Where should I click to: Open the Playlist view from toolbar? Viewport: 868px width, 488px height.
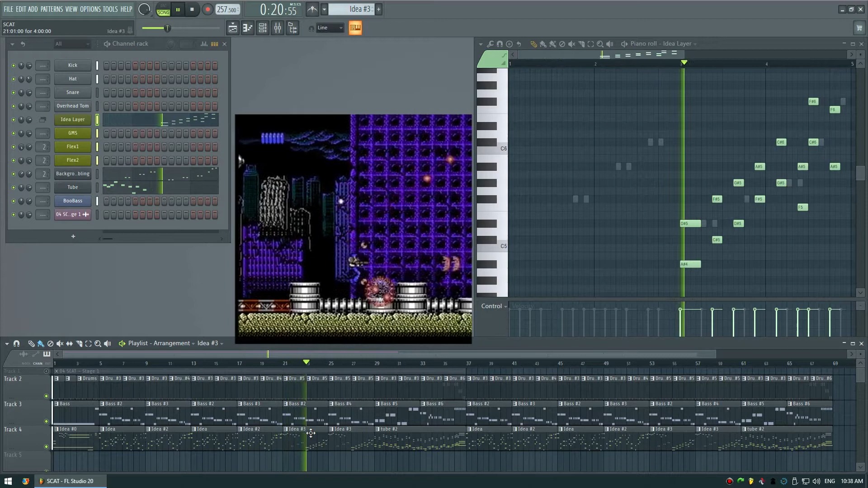232,28
